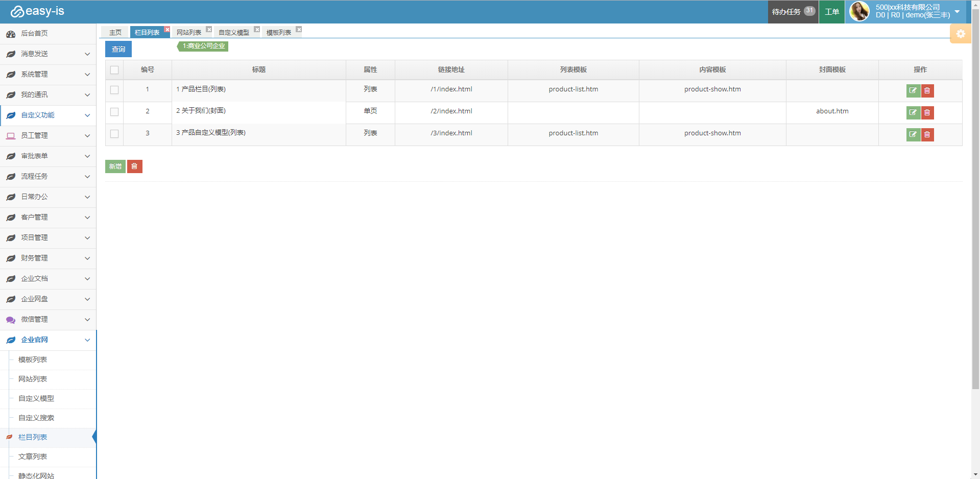Check the box for row 1

tap(114, 90)
